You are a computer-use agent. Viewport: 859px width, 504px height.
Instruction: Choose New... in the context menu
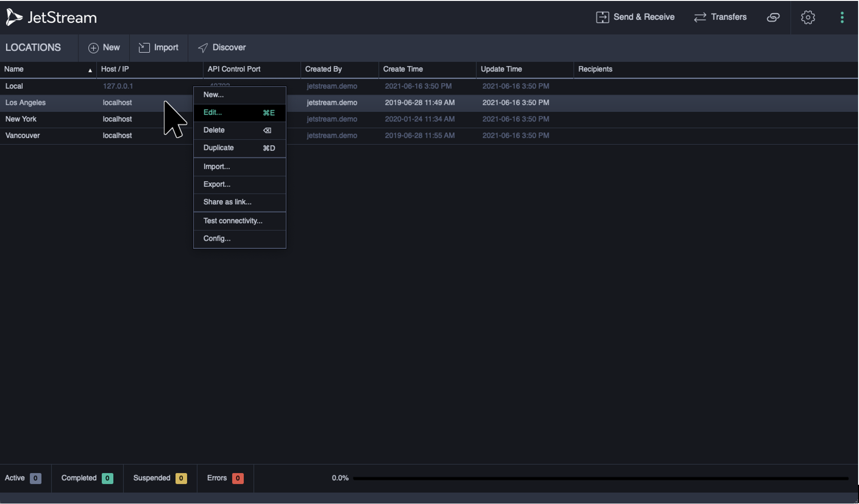point(240,95)
